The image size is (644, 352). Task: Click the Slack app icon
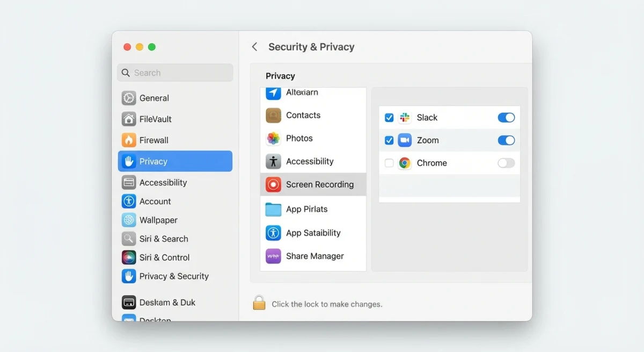[x=405, y=117]
